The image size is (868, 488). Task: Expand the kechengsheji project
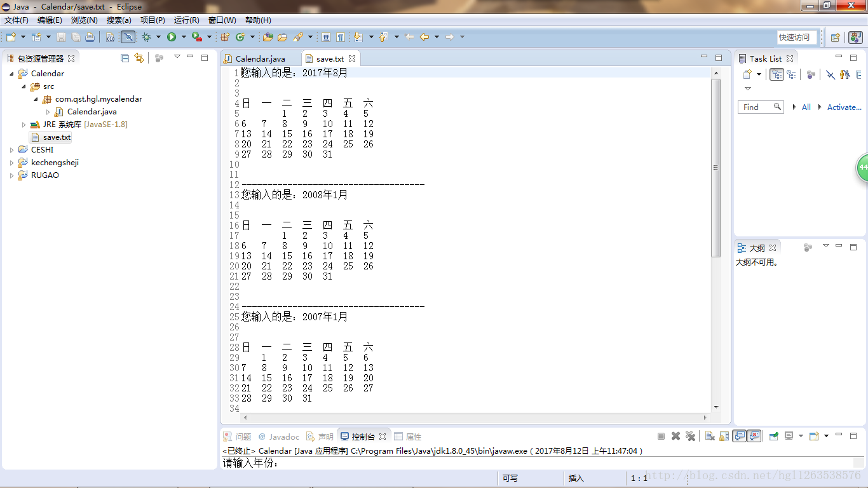[x=11, y=163]
